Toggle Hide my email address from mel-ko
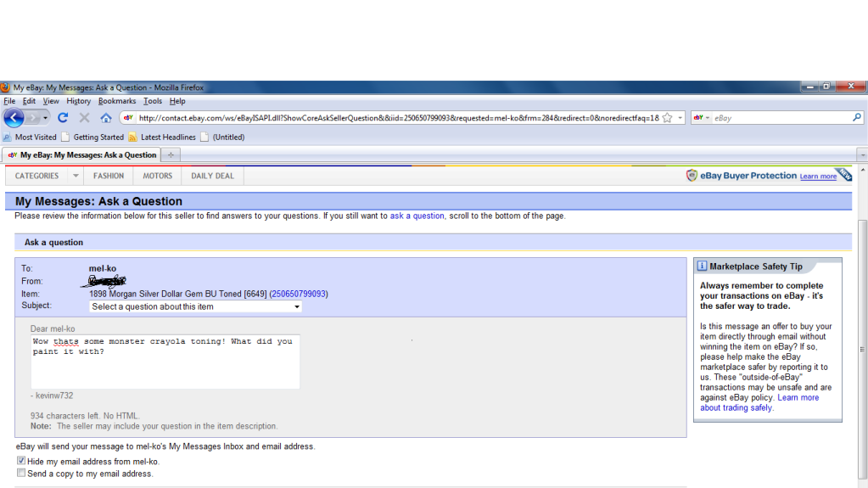This screenshot has height=488, width=868. tap(21, 460)
